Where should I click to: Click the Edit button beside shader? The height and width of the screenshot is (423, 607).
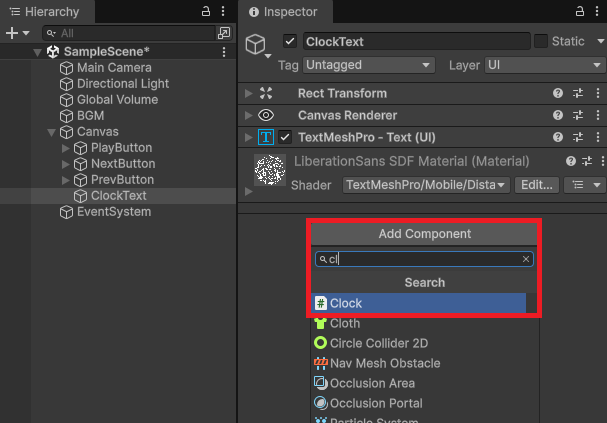coord(537,185)
